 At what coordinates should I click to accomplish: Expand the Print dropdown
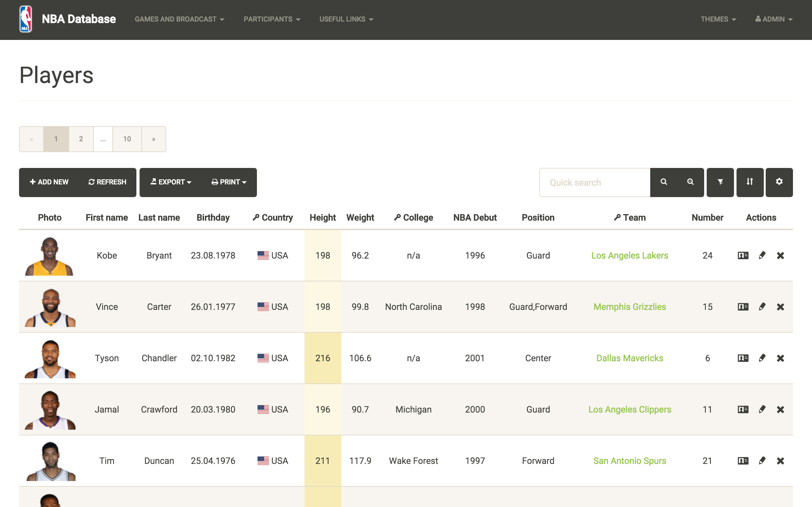[x=229, y=182]
